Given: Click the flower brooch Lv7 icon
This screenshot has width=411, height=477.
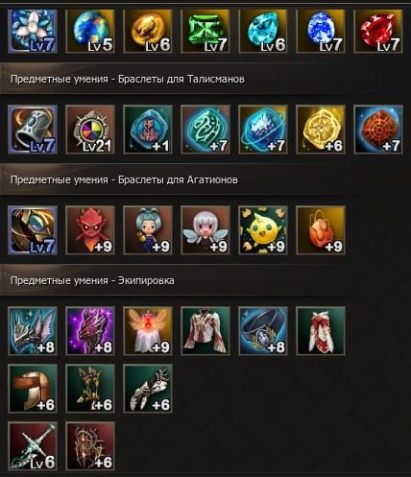Looking at the screenshot, I should (33, 31).
